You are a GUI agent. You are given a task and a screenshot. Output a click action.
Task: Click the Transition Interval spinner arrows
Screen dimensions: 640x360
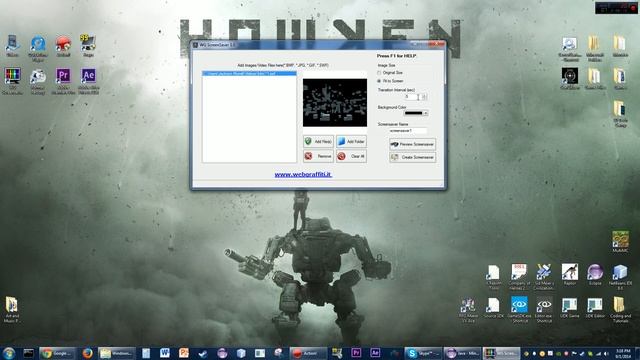tap(424, 97)
